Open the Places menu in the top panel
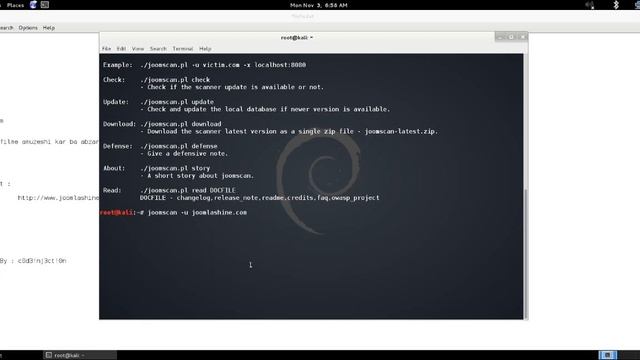This screenshot has height=360, width=640. [x=16, y=5]
